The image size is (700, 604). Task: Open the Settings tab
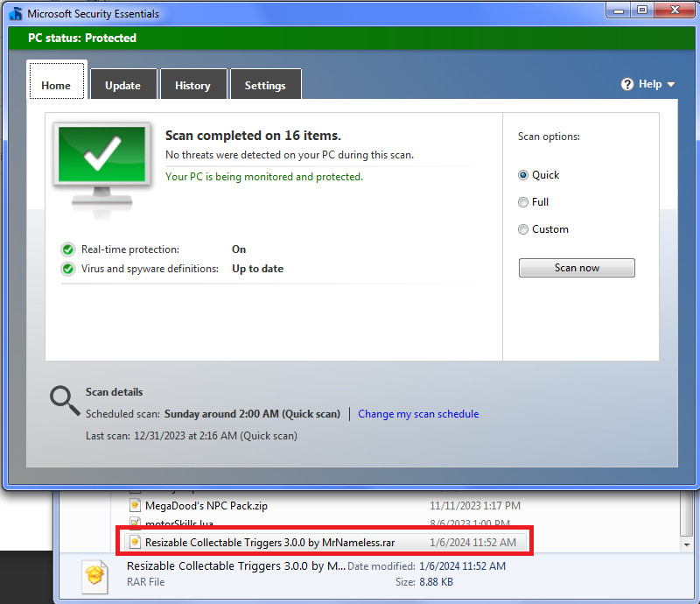[266, 84]
